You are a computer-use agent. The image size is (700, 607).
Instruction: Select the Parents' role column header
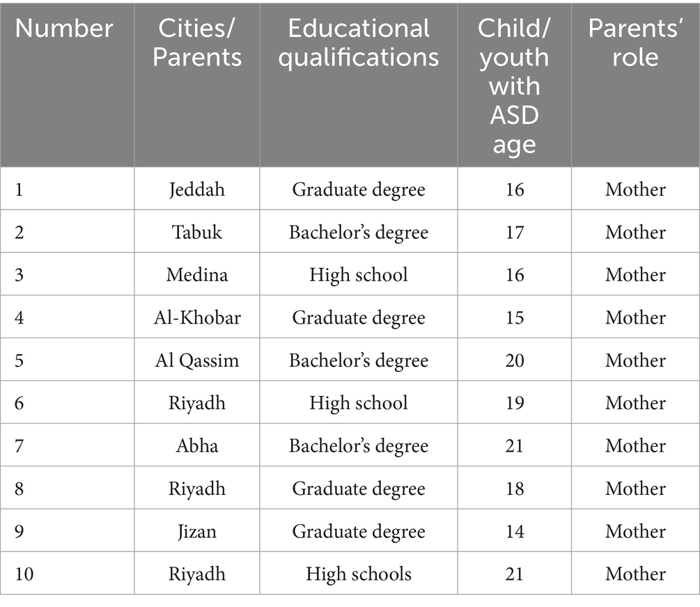(x=635, y=42)
